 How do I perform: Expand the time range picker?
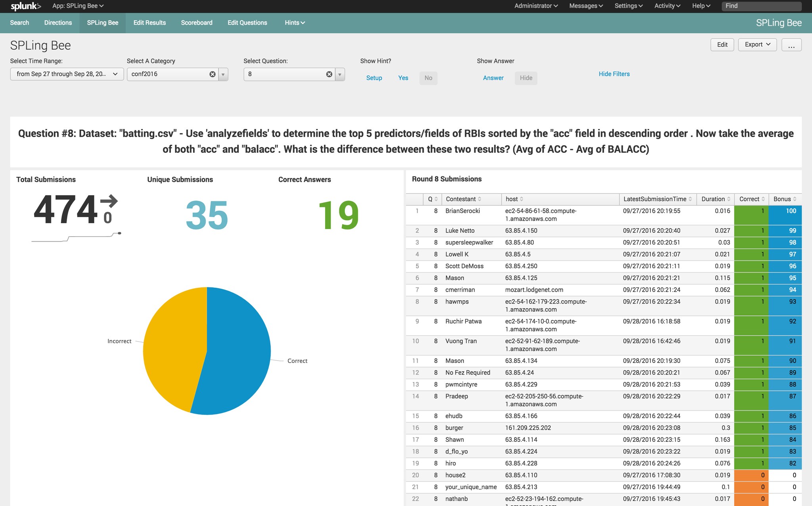(x=67, y=74)
